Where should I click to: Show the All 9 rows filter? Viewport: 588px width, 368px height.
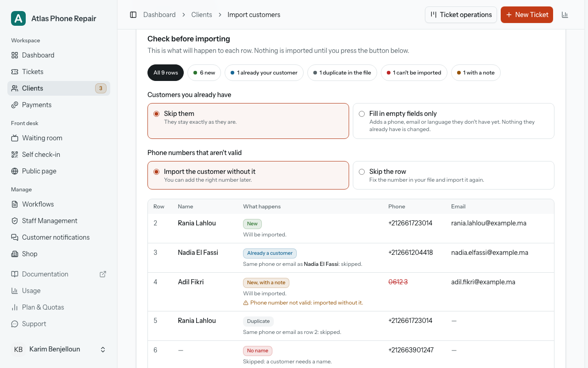165,73
